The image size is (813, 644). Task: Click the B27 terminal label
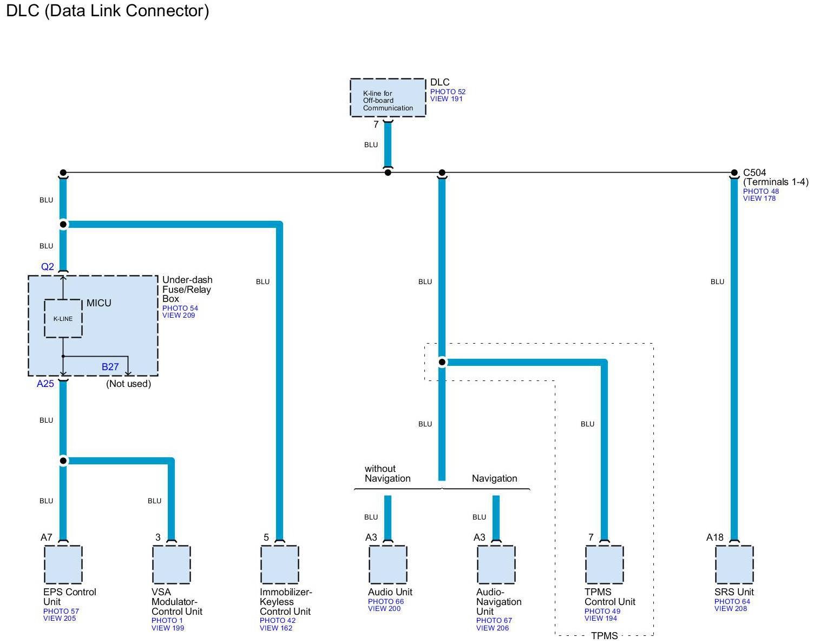pyautogui.click(x=110, y=367)
